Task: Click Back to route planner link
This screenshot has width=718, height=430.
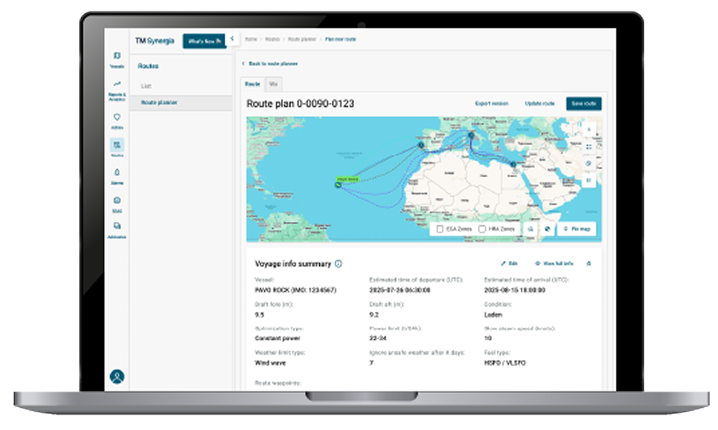Action: click(273, 63)
